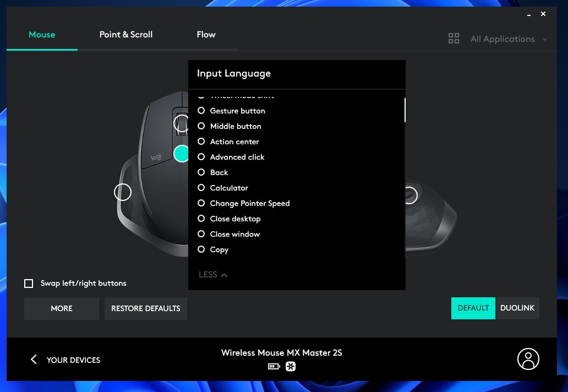Switch to the Mouse tab
568x392 pixels.
[42, 35]
